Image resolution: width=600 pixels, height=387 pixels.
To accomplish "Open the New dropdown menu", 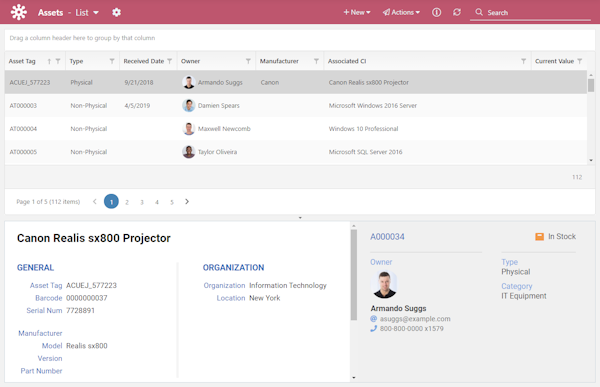I will coord(357,12).
